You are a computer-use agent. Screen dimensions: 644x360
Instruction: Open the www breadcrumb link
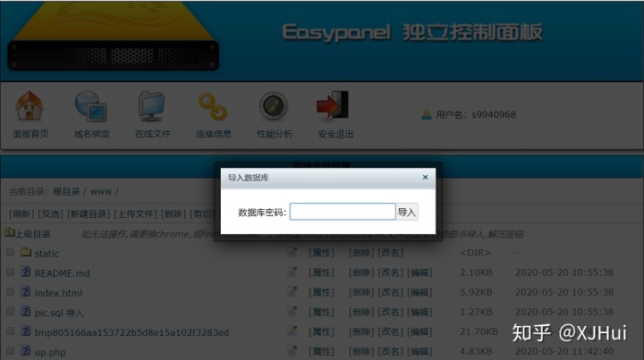100,191
